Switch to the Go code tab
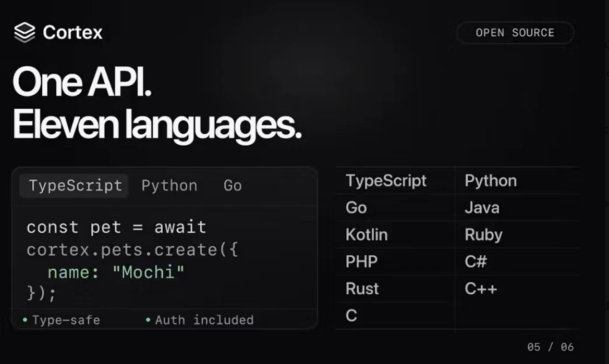The image size is (609, 364). [x=233, y=186]
